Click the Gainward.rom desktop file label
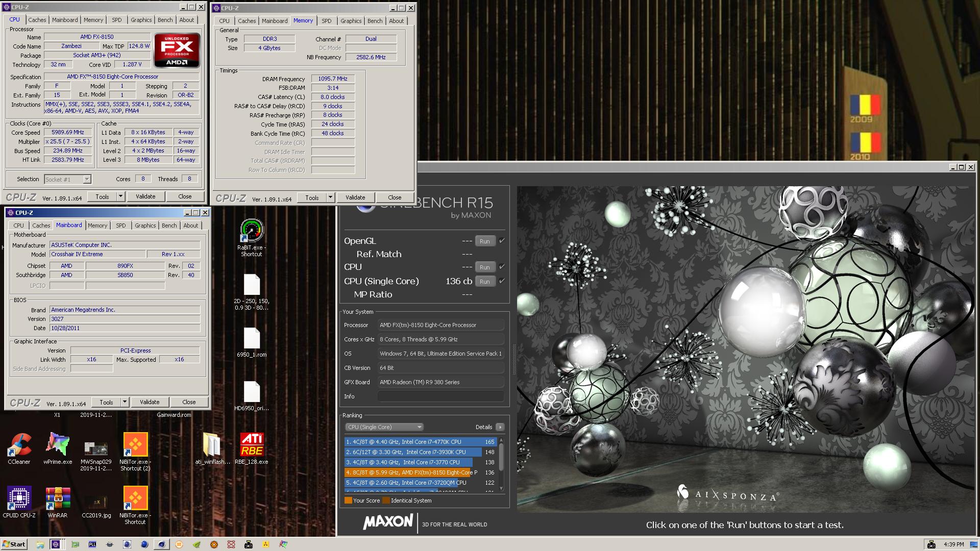Image resolution: width=980 pixels, height=551 pixels. click(174, 415)
